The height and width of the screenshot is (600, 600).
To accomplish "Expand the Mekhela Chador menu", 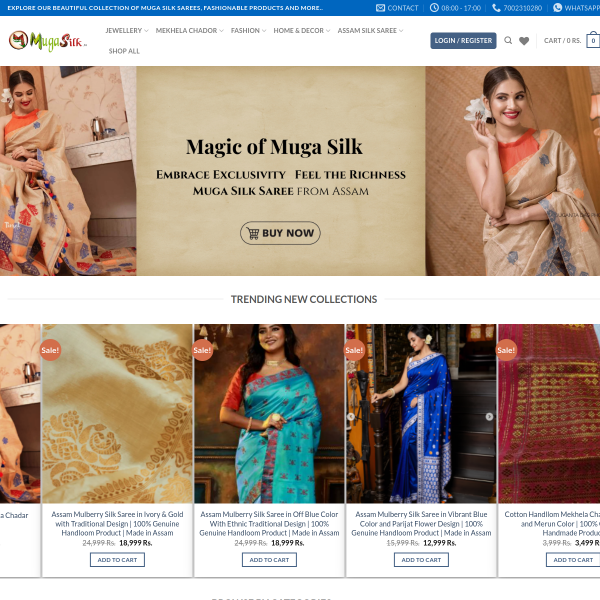I will (x=190, y=31).
